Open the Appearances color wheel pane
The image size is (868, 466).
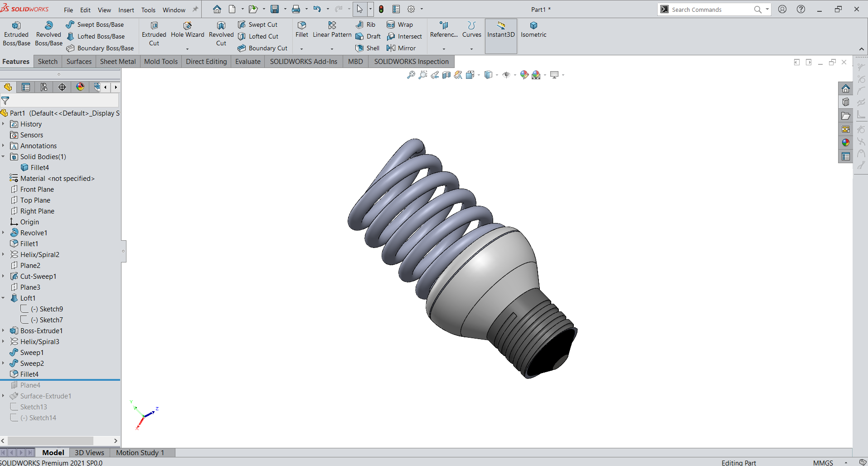pos(845,143)
